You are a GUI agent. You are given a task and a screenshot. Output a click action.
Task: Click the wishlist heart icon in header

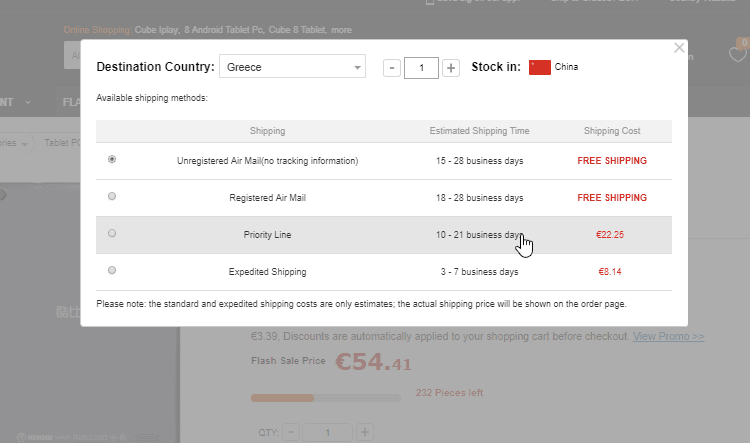(x=738, y=55)
